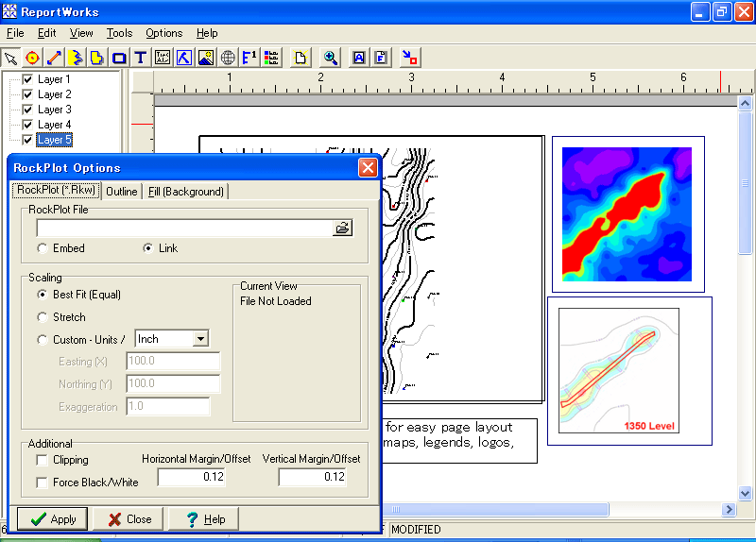756x542 pixels.
Task: Click the toolbar icon with letter A
Action: coord(359,59)
